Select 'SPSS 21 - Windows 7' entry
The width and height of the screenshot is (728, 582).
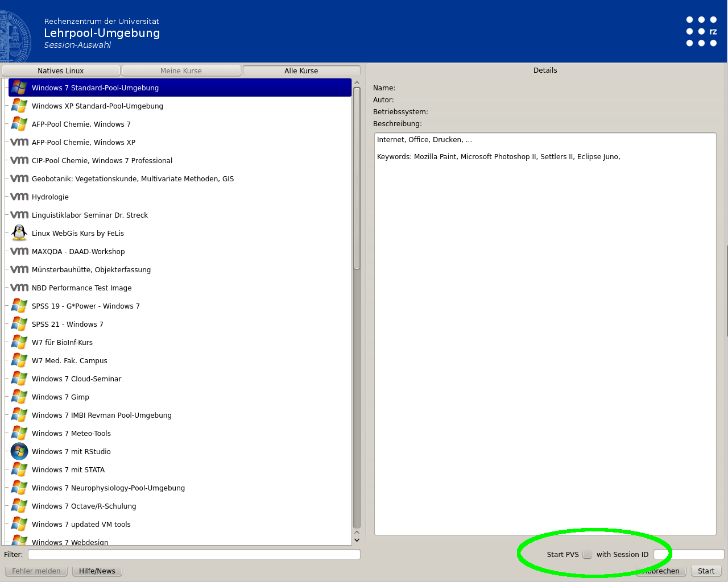181,324
